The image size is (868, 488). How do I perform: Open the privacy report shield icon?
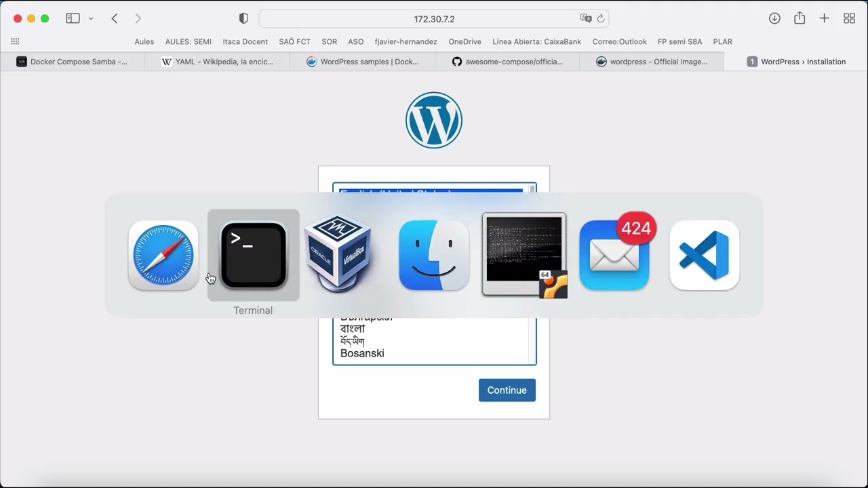click(243, 18)
